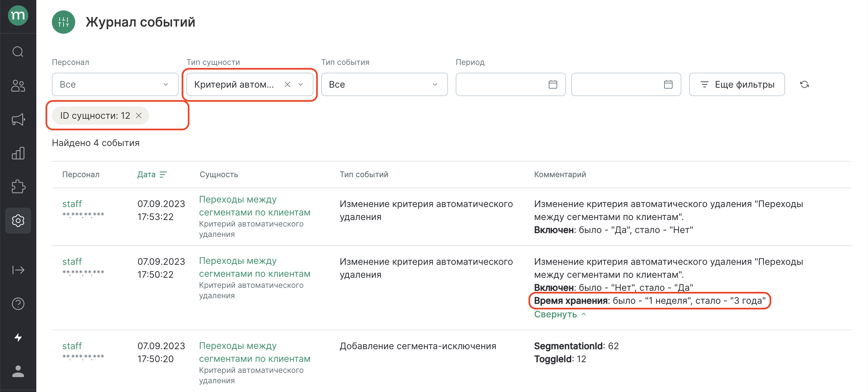Open the settings gear sidebar icon
The width and height of the screenshot is (868, 392).
click(18, 221)
